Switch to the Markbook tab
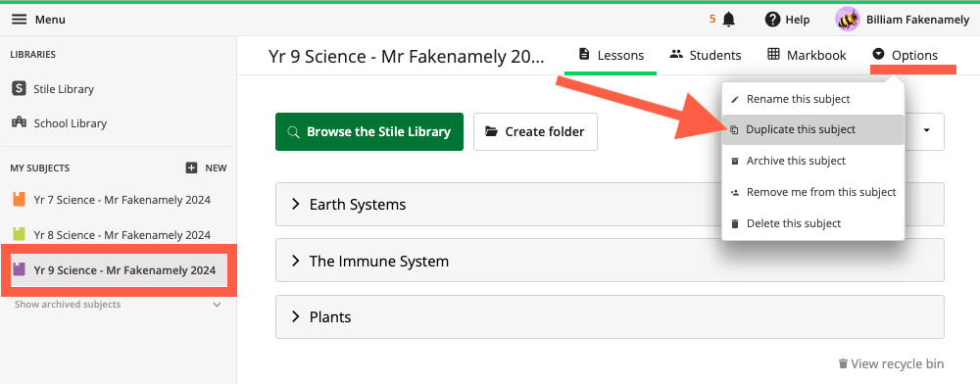The width and height of the screenshot is (980, 384). 807,55
